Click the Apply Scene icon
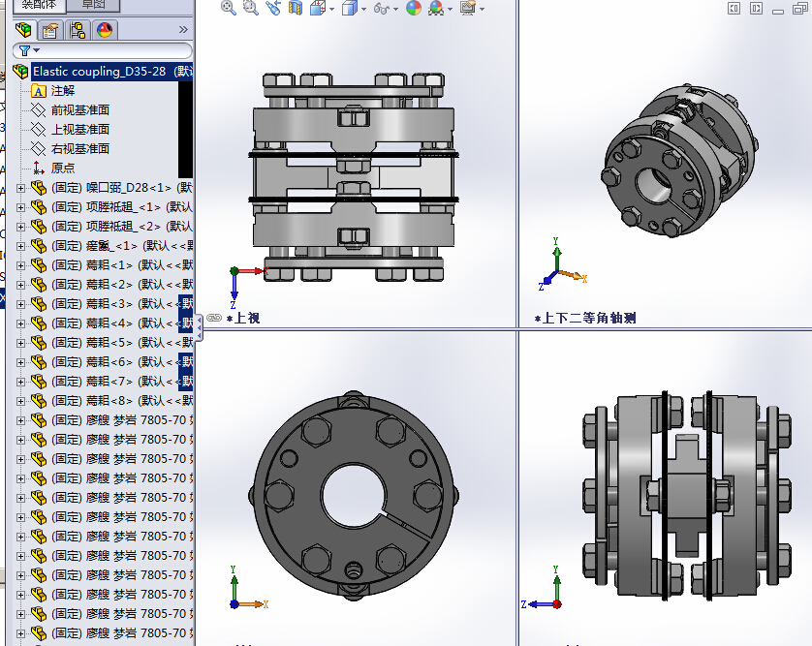The height and width of the screenshot is (646, 812). click(437, 7)
